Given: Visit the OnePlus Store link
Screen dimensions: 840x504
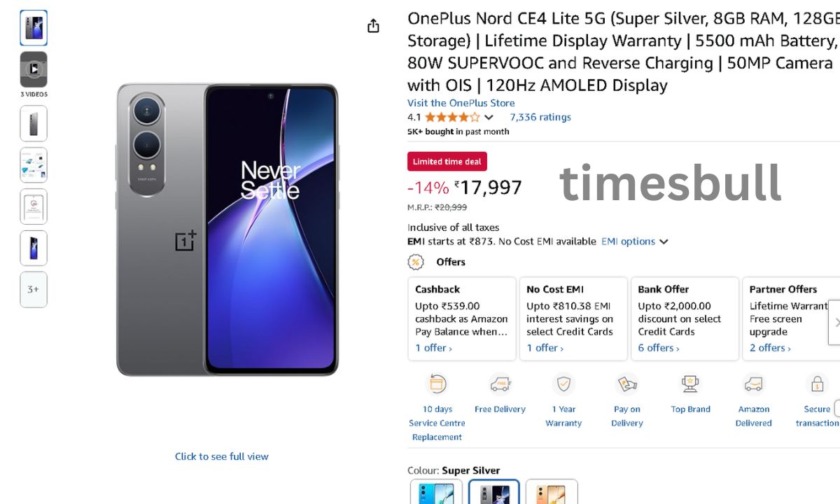Looking at the screenshot, I should point(461,103).
